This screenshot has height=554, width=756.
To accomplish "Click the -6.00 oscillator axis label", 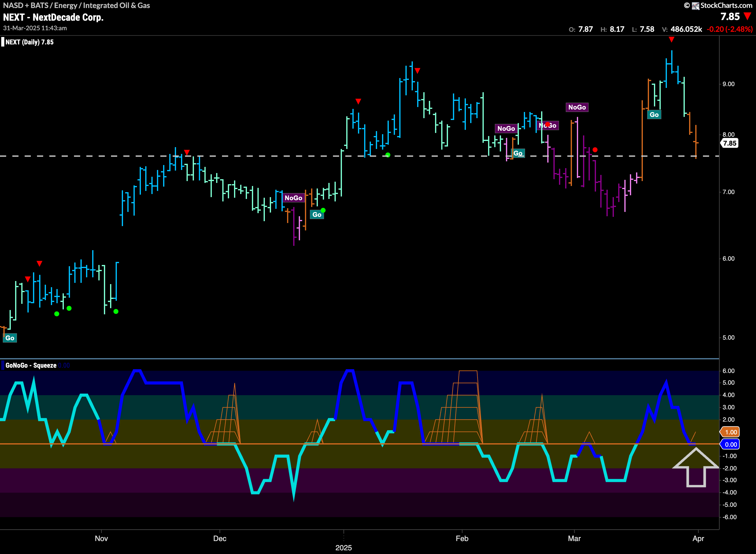I will point(729,517).
